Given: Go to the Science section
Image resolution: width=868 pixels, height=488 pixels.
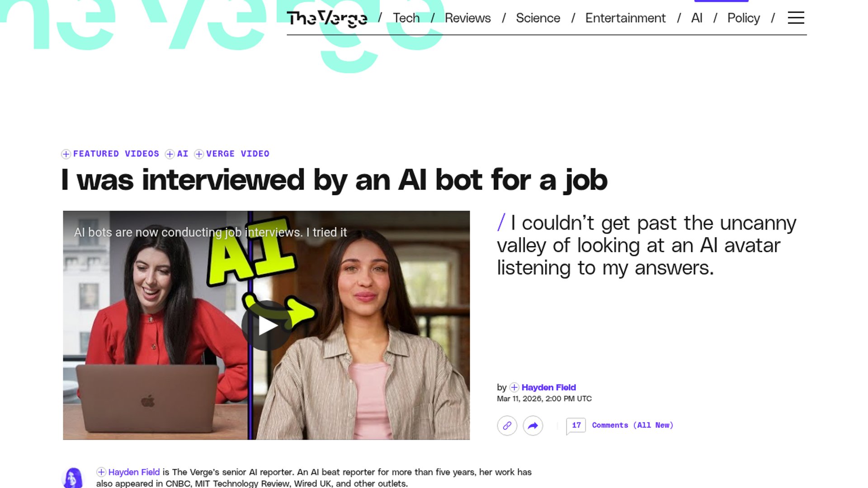Looking at the screenshot, I should [x=538, y=18].
